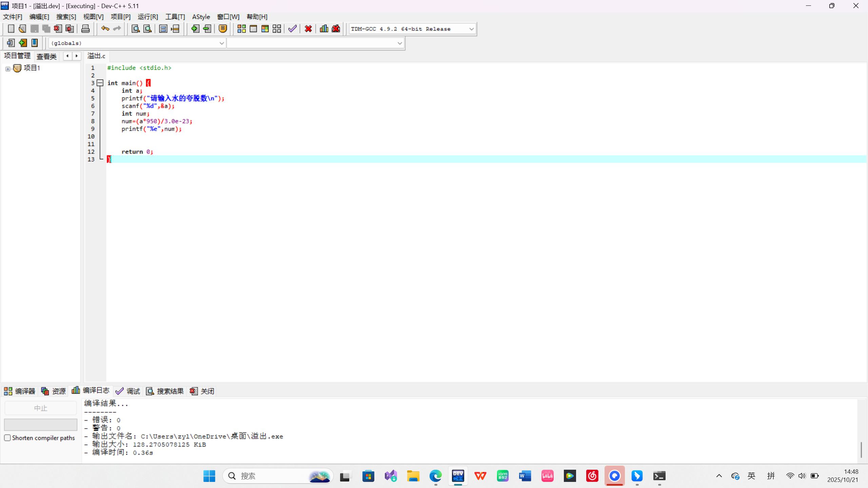Open the 运行[R] menu

(x=147, y=17)
